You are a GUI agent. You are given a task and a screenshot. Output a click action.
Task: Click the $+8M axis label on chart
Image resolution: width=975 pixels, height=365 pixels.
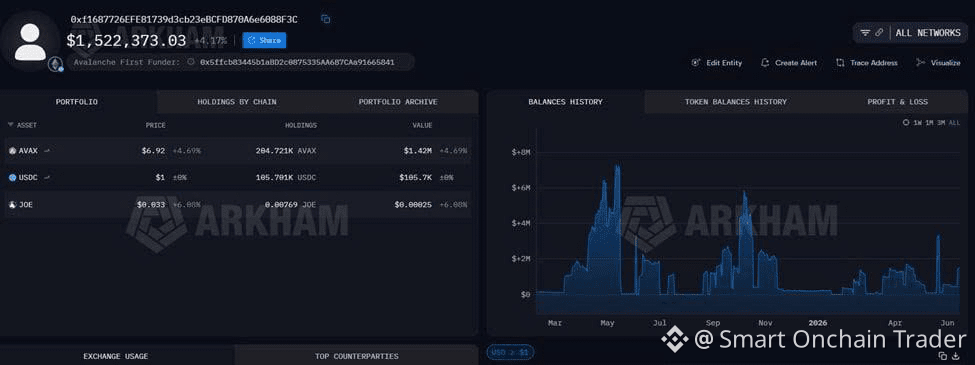520,152
